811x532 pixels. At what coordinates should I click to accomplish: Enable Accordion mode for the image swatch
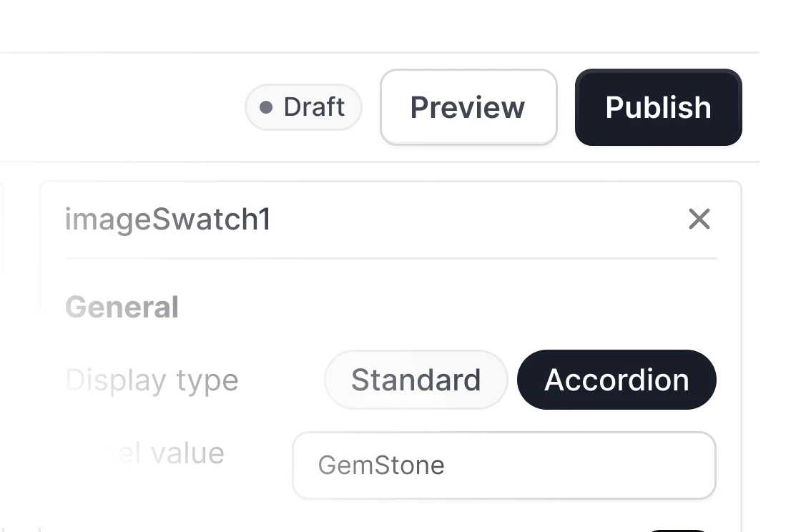(616, 380)
